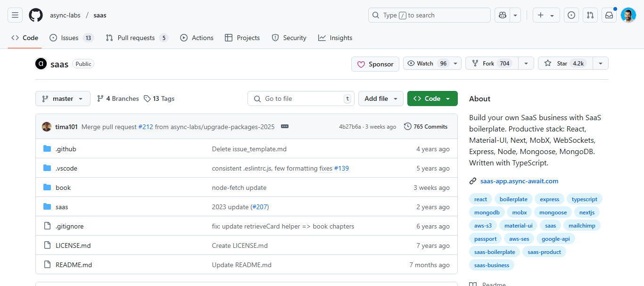Open the Projects tab
The height and width of the screenshot is (286, 644).
coord(242,38)
